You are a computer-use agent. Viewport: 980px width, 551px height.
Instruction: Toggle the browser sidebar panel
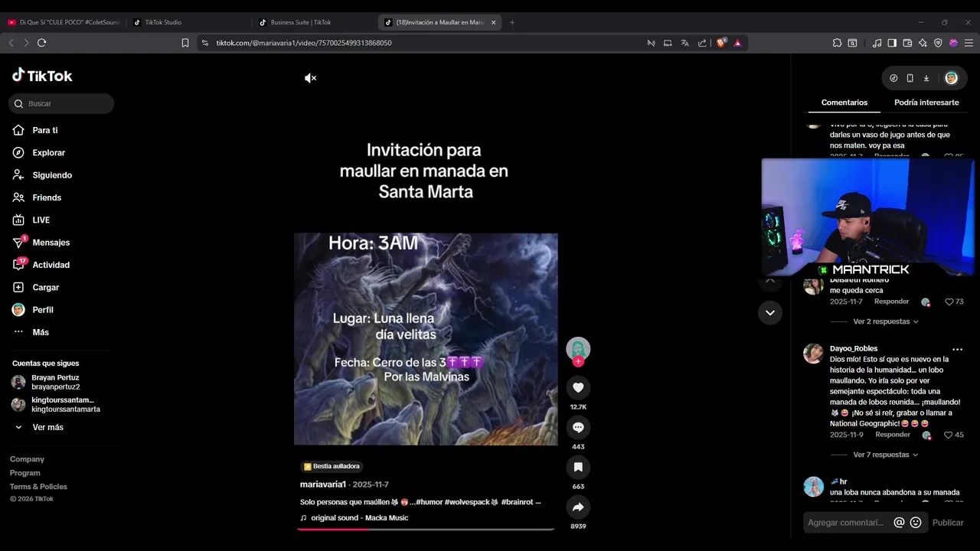(x=892, y=43)
